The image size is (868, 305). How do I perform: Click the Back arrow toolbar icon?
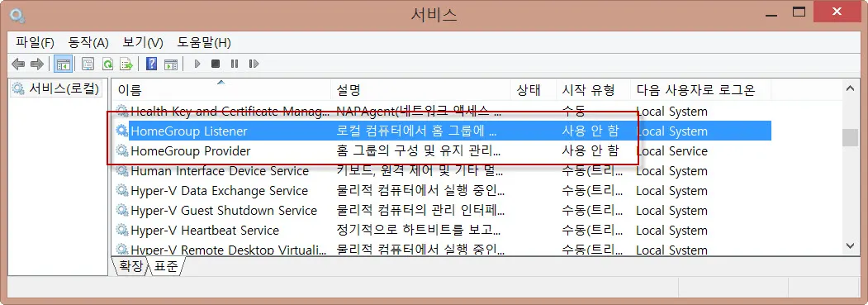(x=18, y=64)
